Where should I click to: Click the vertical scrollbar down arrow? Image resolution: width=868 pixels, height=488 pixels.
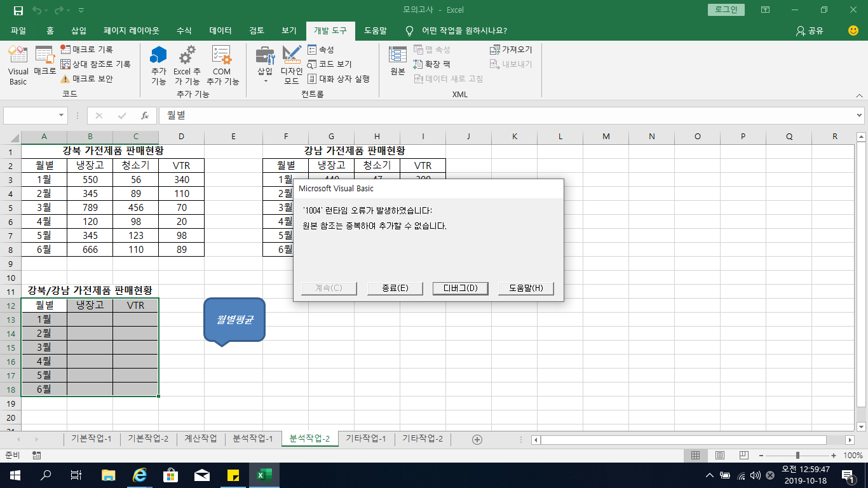861,426
